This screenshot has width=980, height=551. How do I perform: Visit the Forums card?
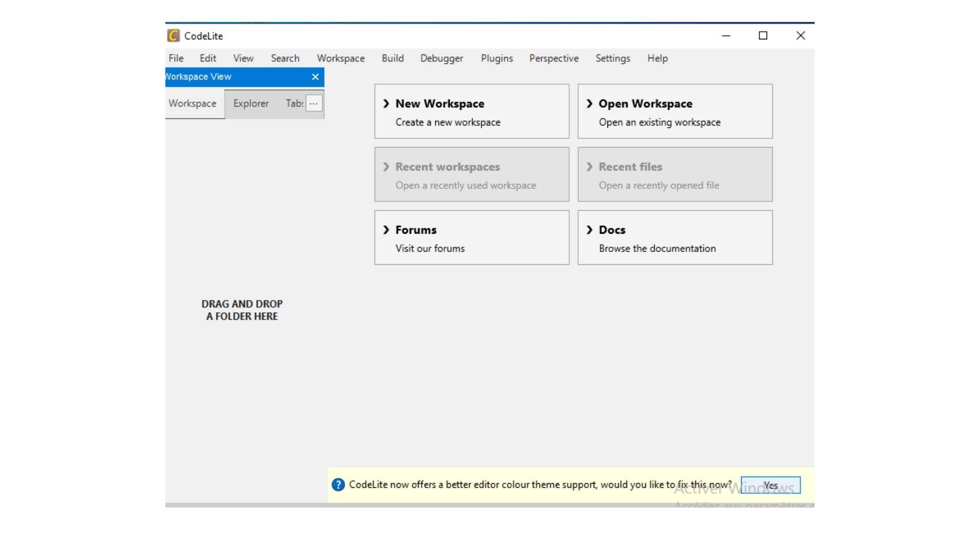pos(472,238)
